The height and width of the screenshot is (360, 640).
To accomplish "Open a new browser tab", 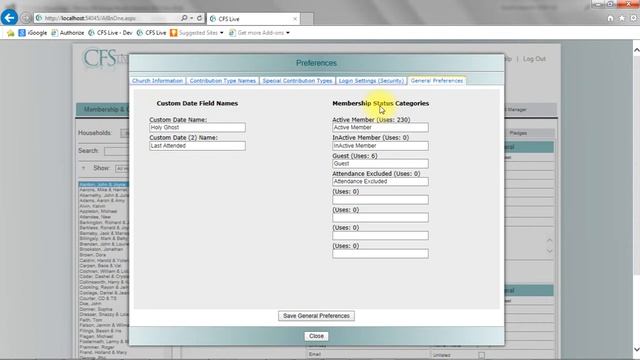I will (x=307, y=19).
